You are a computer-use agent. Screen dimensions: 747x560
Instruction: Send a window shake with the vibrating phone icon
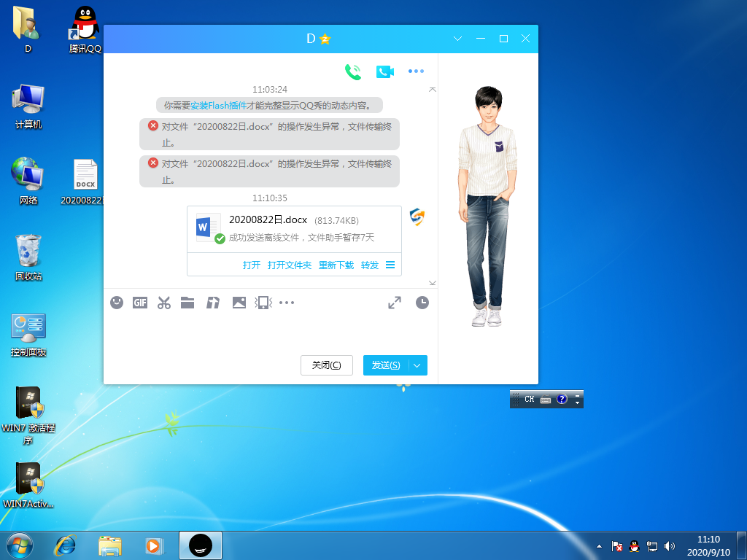click(263, 303)
